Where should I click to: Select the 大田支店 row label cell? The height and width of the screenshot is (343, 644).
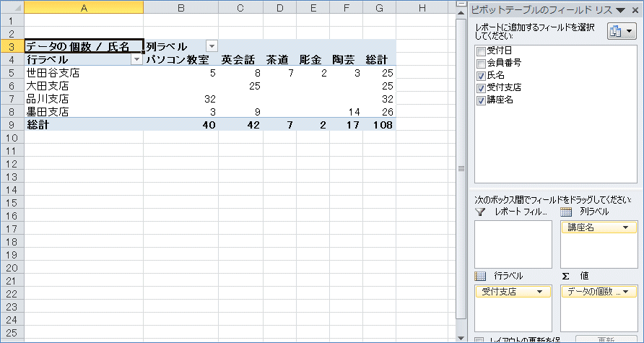84,86
